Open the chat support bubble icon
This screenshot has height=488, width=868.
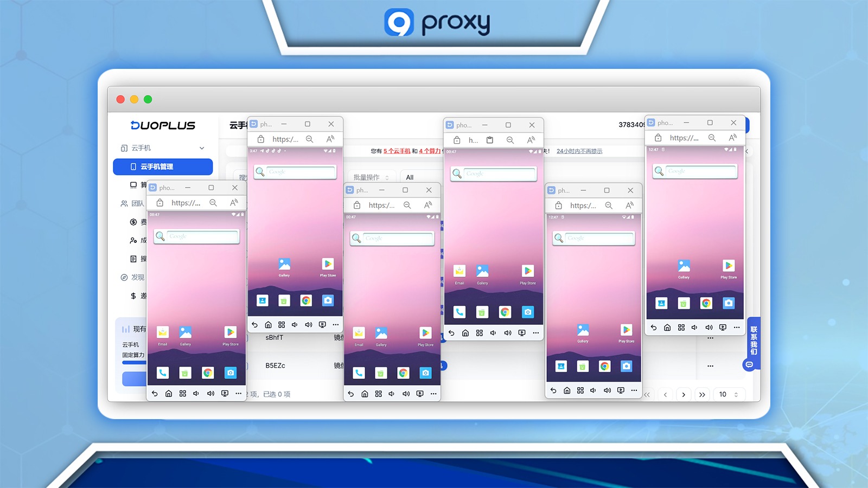pyautogui.click(x=749, y=365)
